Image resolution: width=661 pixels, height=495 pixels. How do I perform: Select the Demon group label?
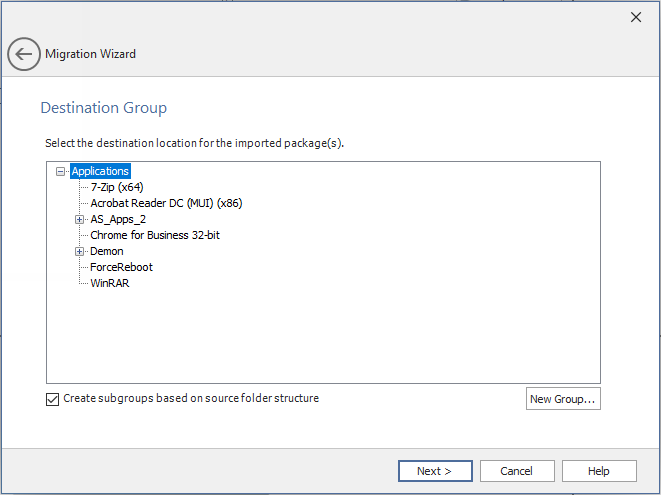coord(107,251)
